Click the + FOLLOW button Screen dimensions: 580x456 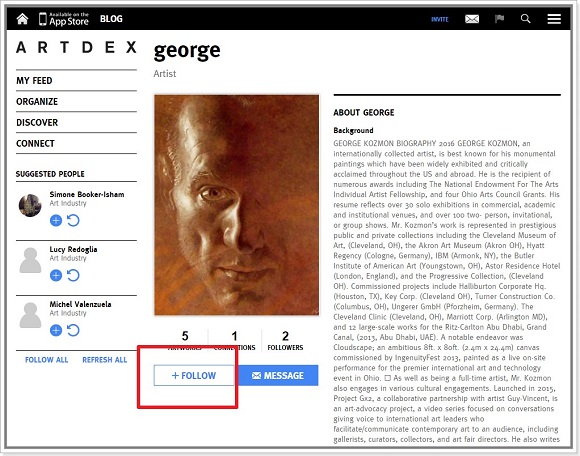(194, 375)
